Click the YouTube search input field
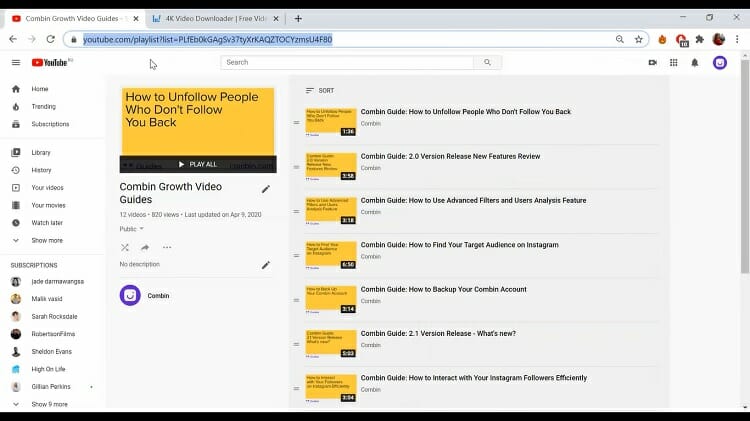 (x=347, y=62)
